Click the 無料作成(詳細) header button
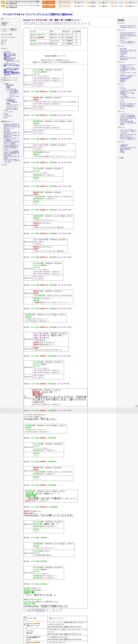This screenshot has width=138, height=644. pos(65,2)
